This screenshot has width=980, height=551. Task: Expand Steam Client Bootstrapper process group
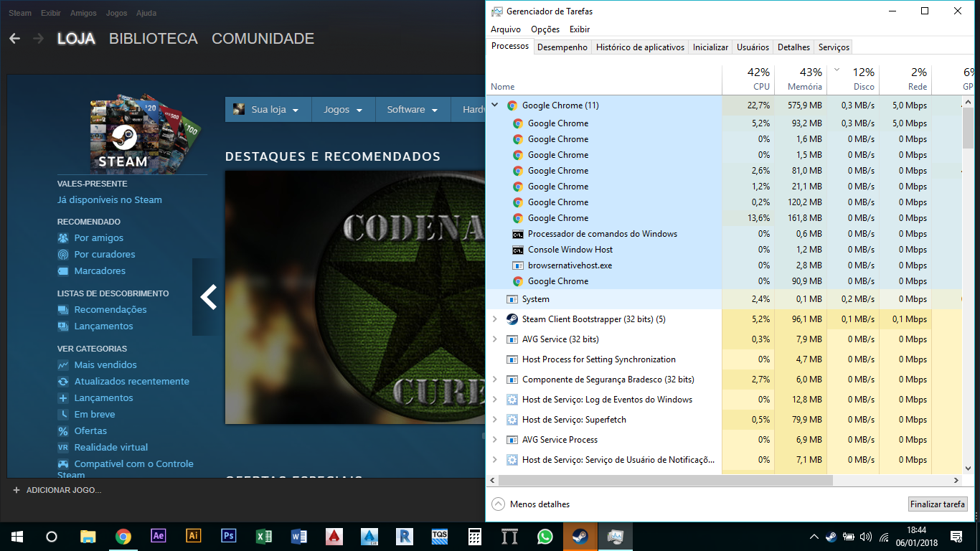pos(495,319)
